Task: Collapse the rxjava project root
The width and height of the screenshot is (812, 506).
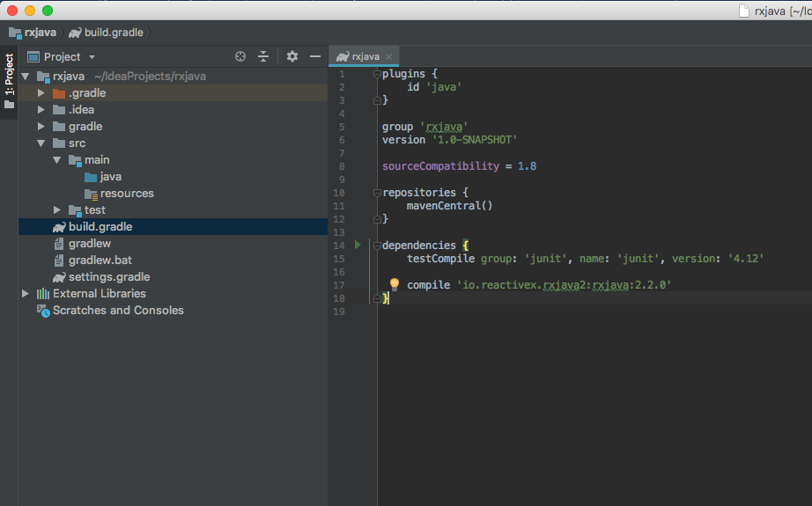Action: tap(26, 77)
